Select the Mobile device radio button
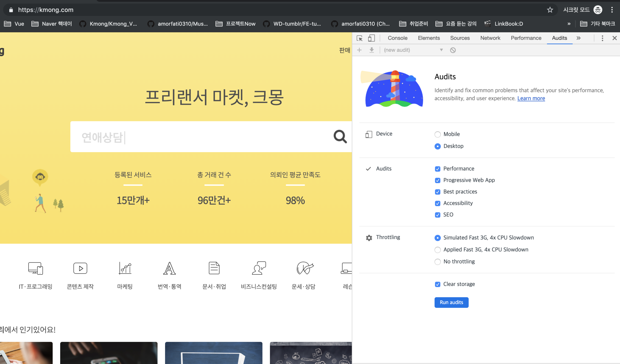620x364 pixels. [437, 134]
